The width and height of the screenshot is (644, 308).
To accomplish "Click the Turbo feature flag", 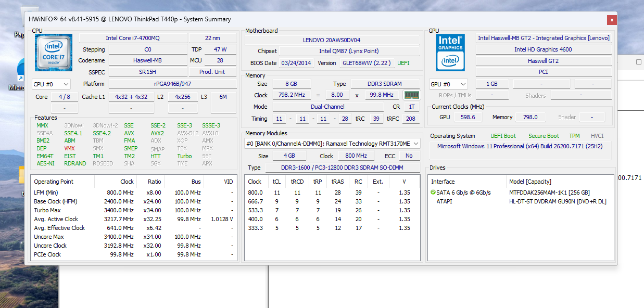I will click(x=184, y=156).
